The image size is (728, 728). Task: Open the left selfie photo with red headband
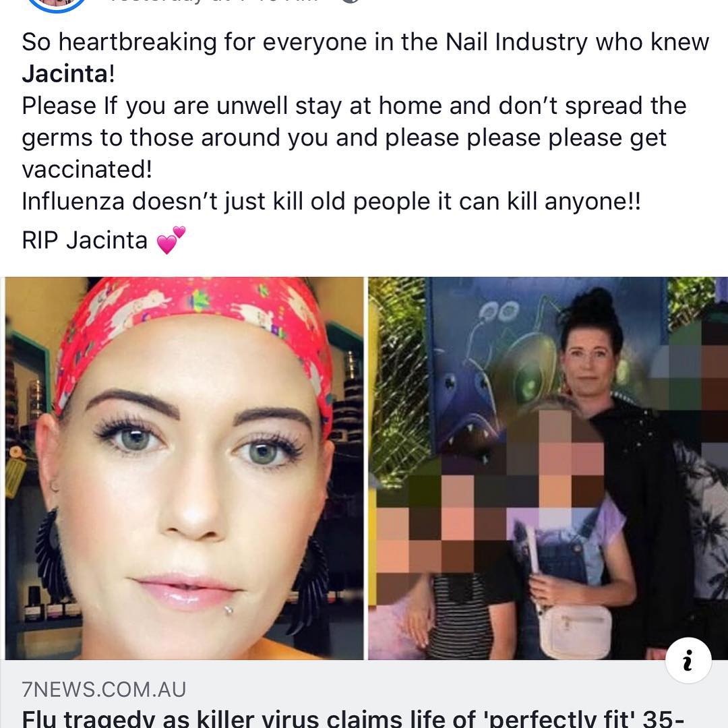coord(184,468)
